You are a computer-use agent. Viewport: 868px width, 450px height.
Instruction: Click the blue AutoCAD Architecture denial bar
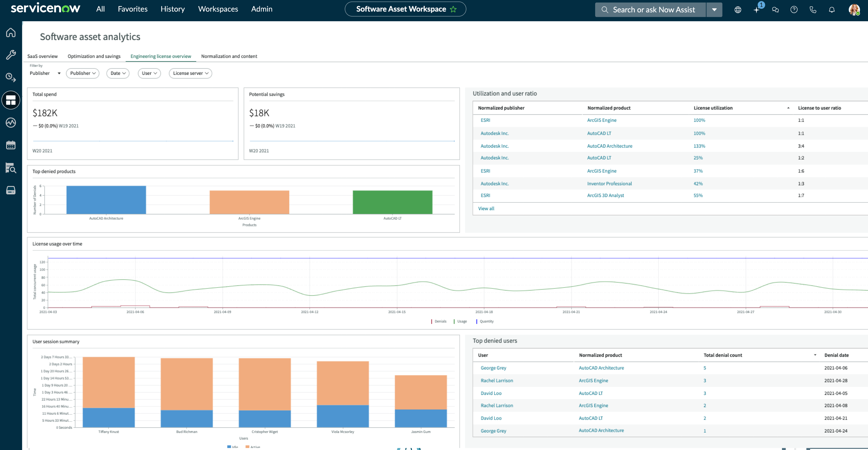[x=106, y=200]
